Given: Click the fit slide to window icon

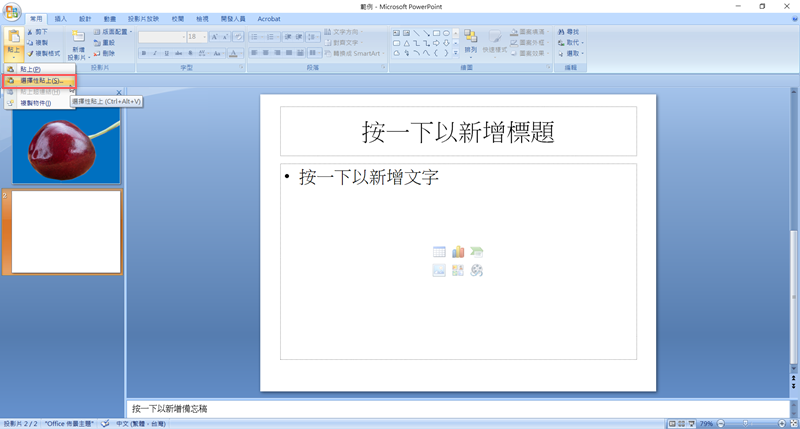Looking at the screenshot, I should [x=794, y=423].
